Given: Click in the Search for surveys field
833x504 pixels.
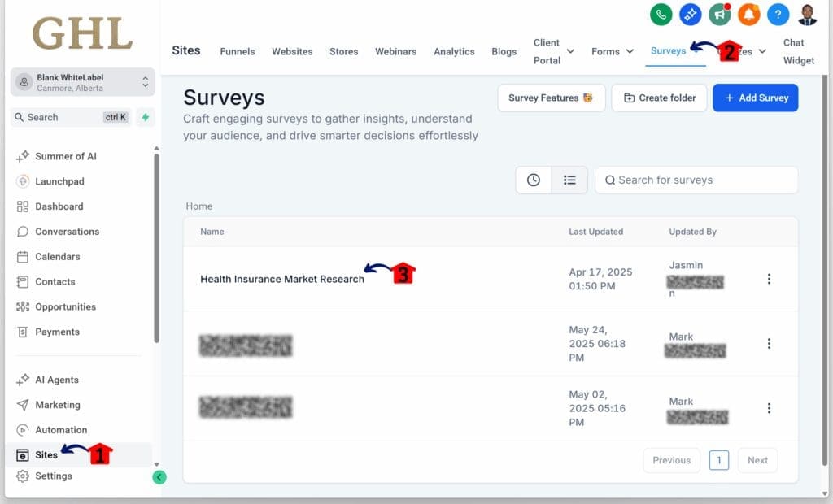Looking at the screenshot, I should (x=696, y=180).
